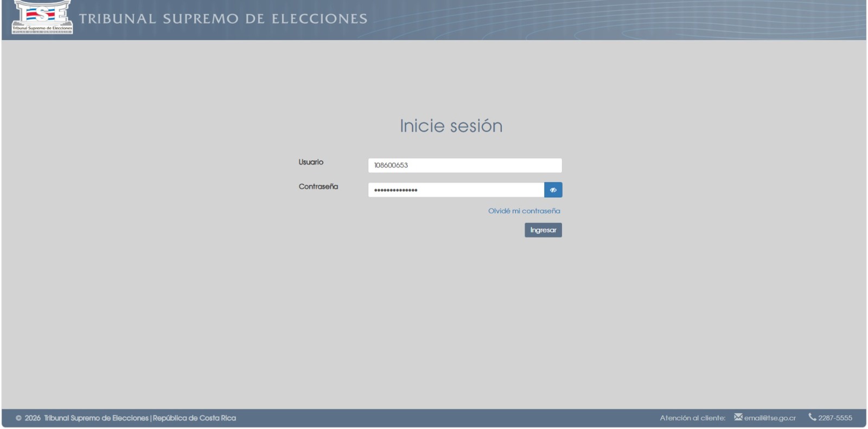
Task: Click the email@tse.go.cr contact address
Action: (770, 418)
